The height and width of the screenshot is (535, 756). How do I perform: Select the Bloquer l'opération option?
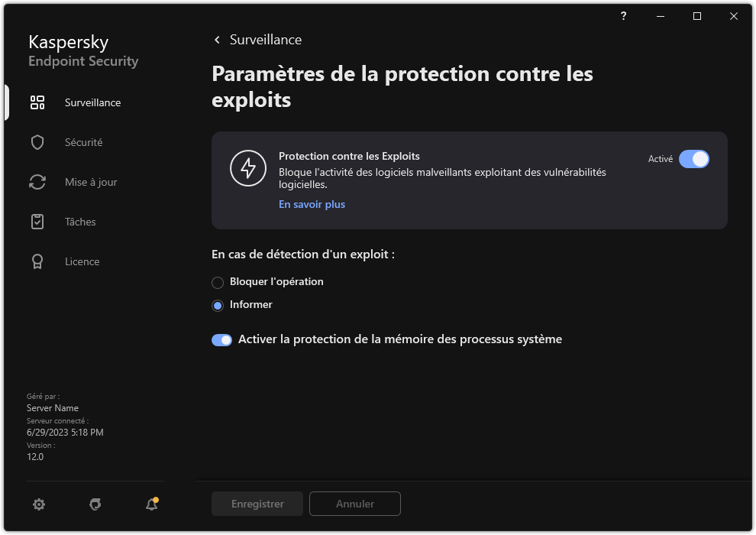click(218, 282)
